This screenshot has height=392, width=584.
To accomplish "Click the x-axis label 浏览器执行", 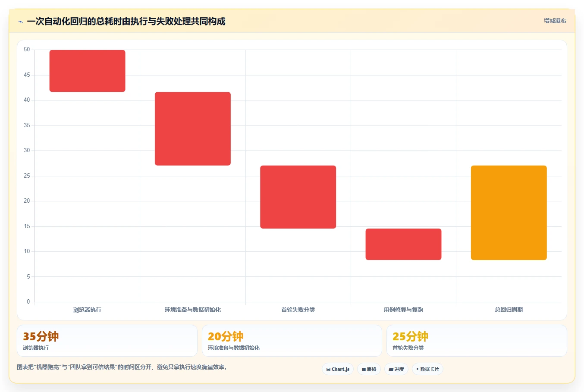I will tap(87, 310).
